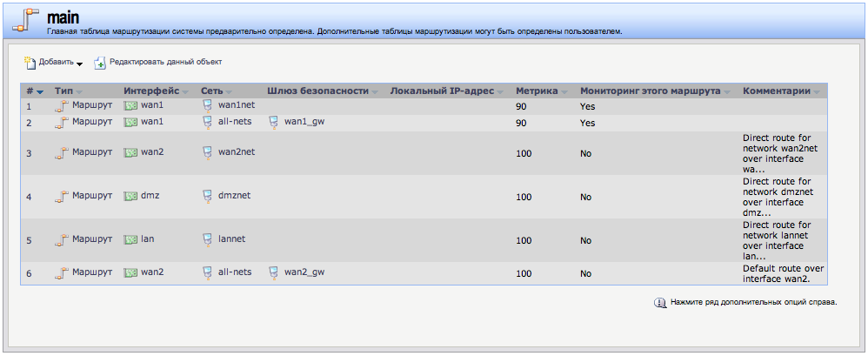Click the Add (Добавить) star icon
Screen dimensions: 868x356
coord(30,63)
